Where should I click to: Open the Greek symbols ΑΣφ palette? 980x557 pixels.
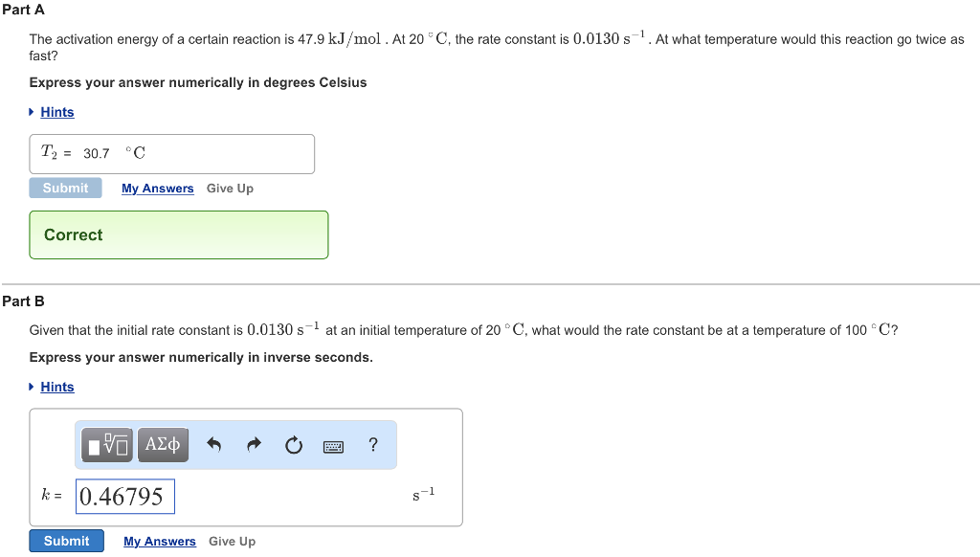[x=162, y=444]
